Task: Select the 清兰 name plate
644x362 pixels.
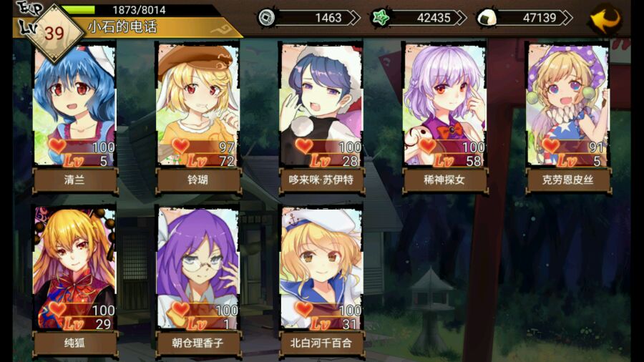Action: [74, 180]
